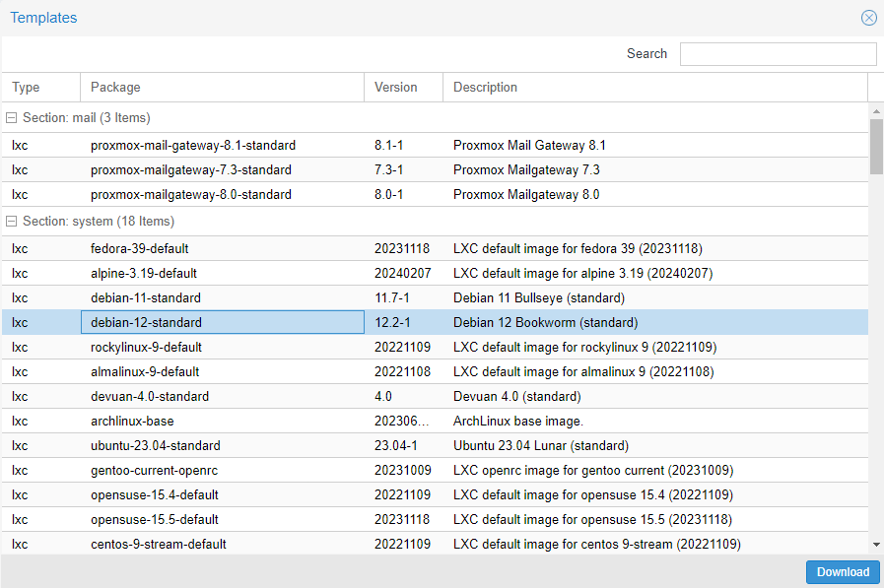
Task: Select the gentoo-current-openrc template
Action: coord(154,471)
